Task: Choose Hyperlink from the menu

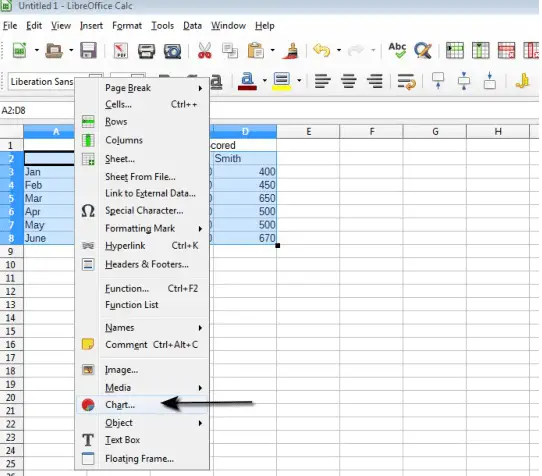Action: [142, 245]
